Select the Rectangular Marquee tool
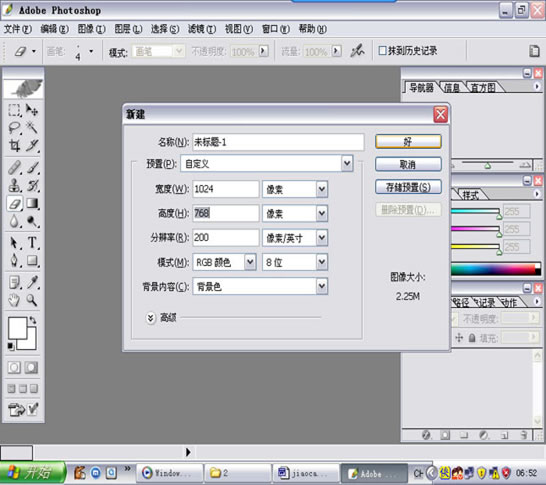This screenshot has height=485, width=546. (14, 110)
